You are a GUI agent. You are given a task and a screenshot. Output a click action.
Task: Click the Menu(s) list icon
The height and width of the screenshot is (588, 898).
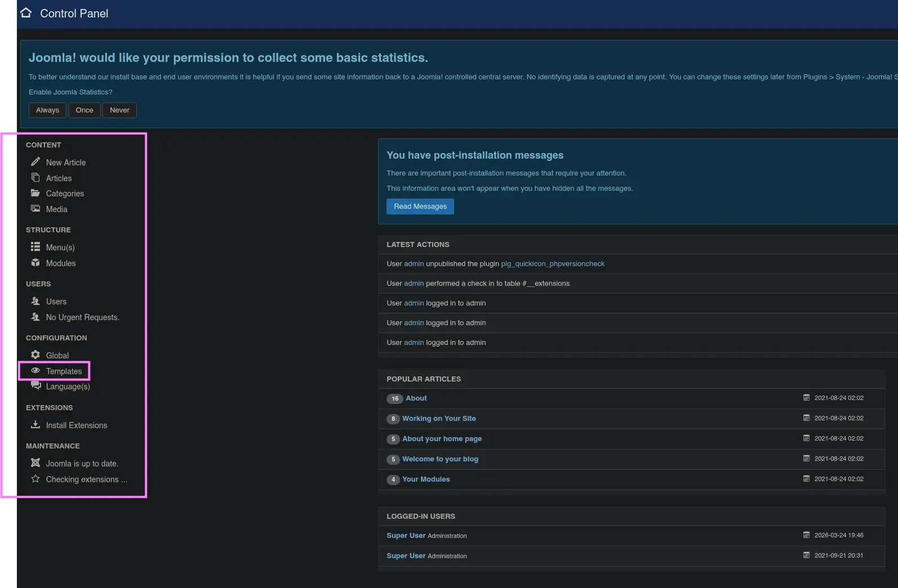pos(35,247)
